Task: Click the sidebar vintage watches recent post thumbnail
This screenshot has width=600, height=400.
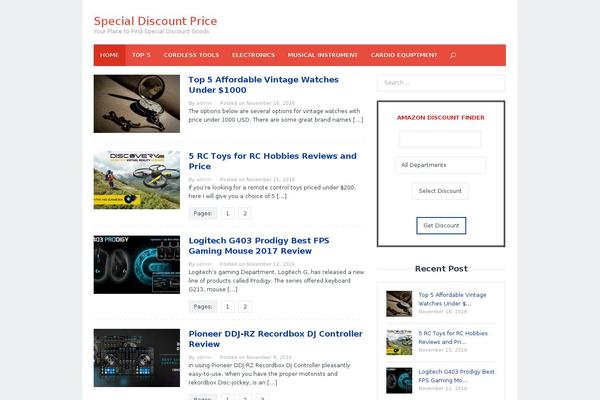Action: pyautogui.click(x=399, y=303)
